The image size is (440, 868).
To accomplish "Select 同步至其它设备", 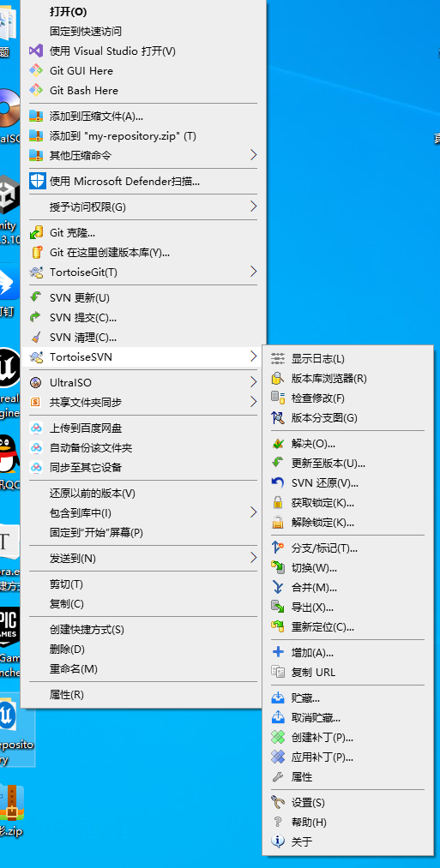I will tap(143, 468).
